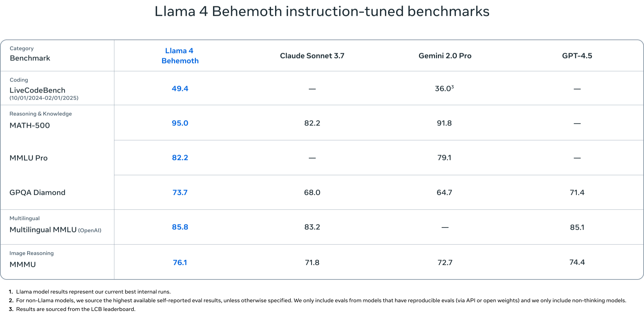
Task: Select the MATH-500 benchmark row label
Action: [x=30, y=125]
